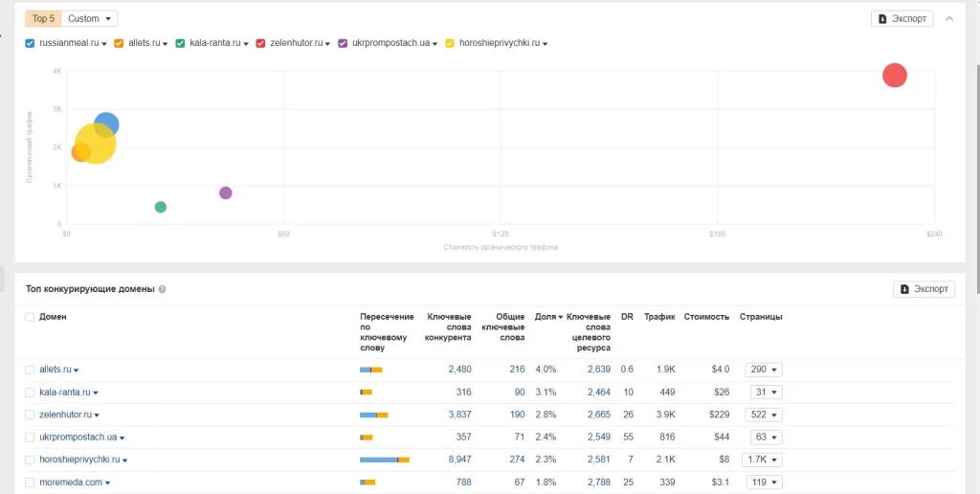Check the ukrprompostach.ua table row checkbox
980x494 pixels.
pyautogui.click(x=30, y=438)
